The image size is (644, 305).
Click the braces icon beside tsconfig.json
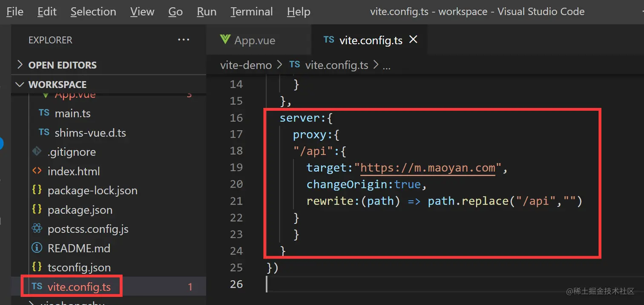(37, 267)
